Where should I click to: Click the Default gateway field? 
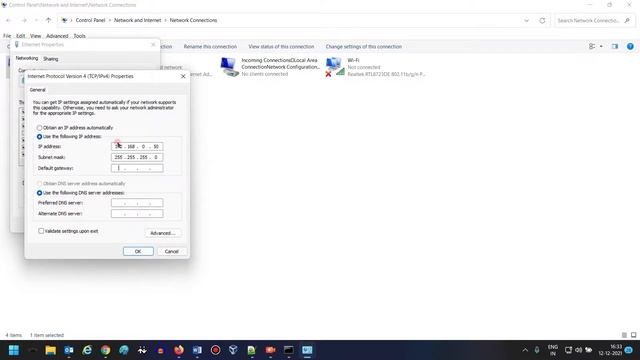click(x=137, y=168)
